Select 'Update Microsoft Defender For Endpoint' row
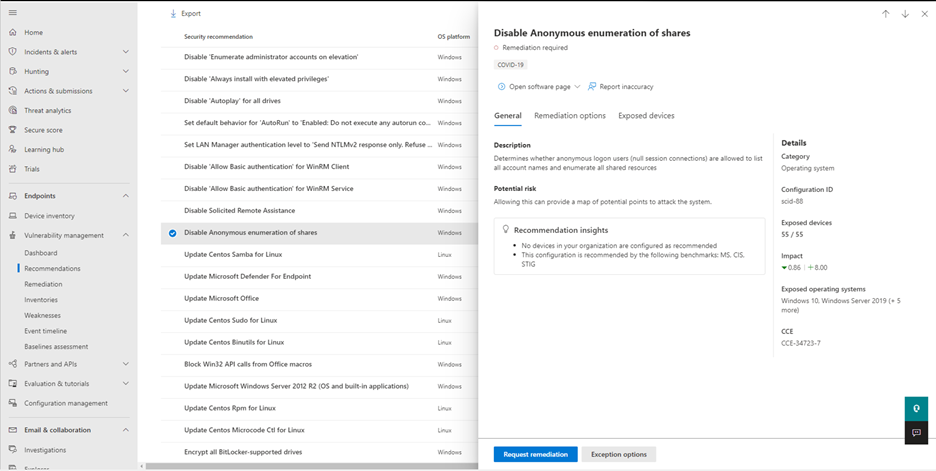 coord(319,276)
